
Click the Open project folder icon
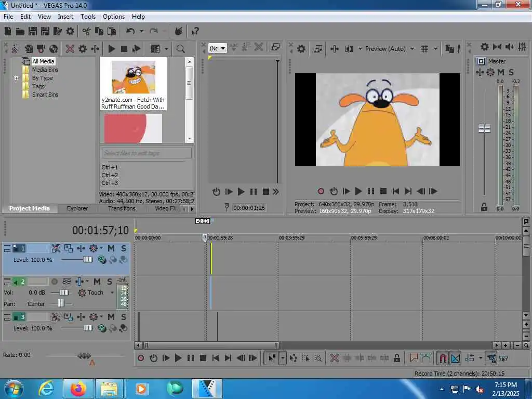coord(20,32)
